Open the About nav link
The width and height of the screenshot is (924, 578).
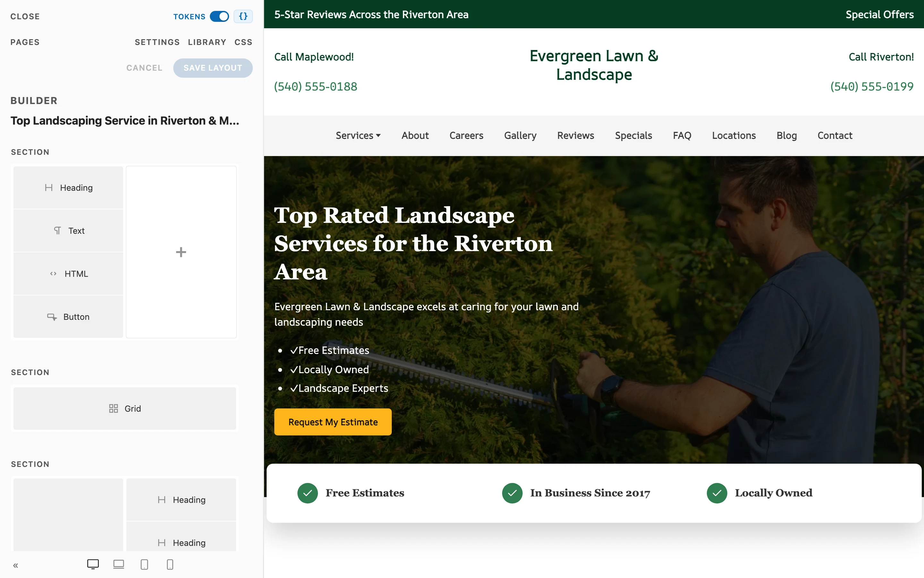(415, 136)
